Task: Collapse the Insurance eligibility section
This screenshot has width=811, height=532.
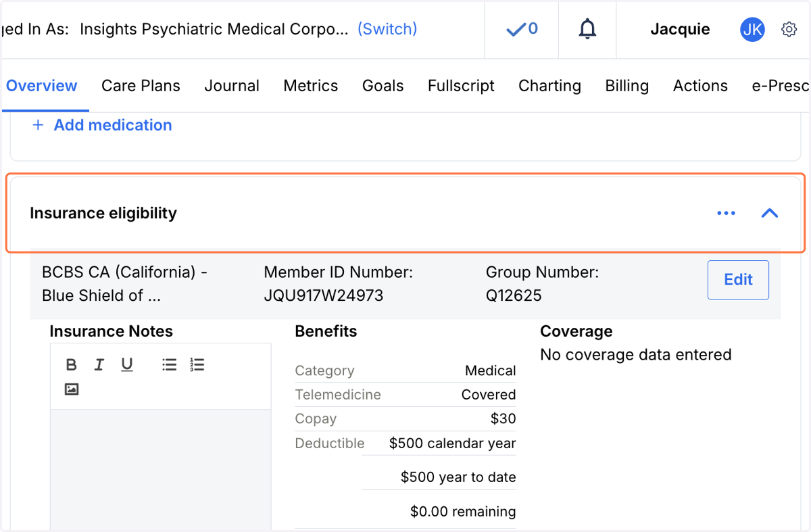Action: [x=769, y=213]
